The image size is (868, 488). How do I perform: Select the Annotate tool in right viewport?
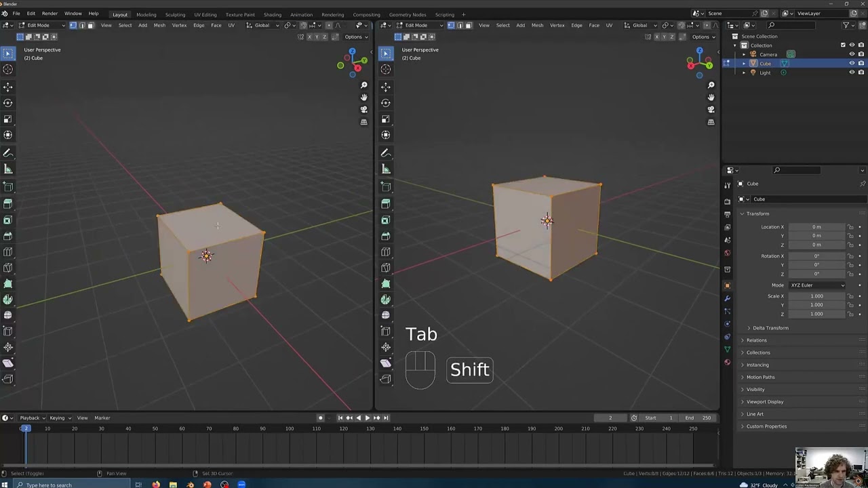[x=386, y=153]
